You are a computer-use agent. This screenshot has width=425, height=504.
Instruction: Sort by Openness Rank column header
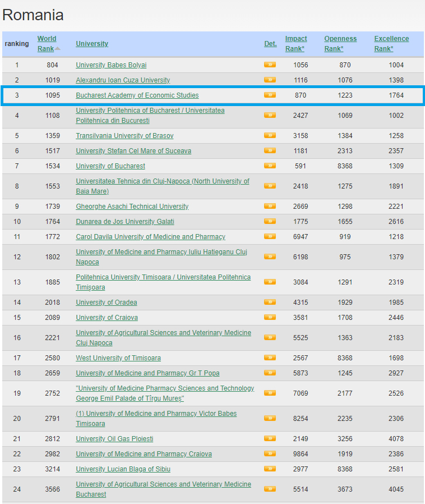point(340,44)
